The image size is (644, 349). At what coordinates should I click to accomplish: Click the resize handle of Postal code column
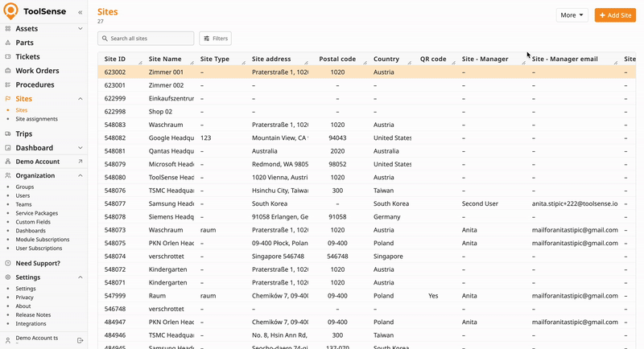pyautogui.click(x=365, y=63)
